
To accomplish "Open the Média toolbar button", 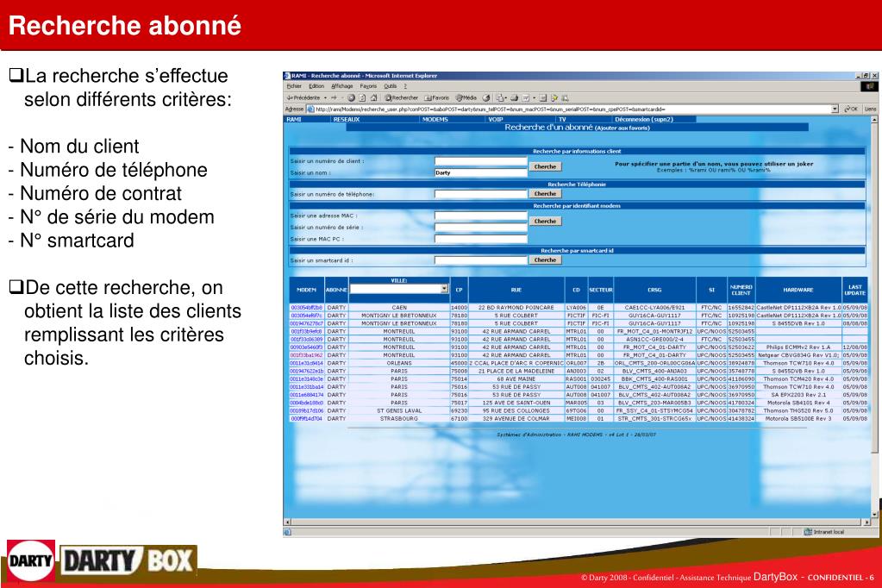I will [466, 98].
